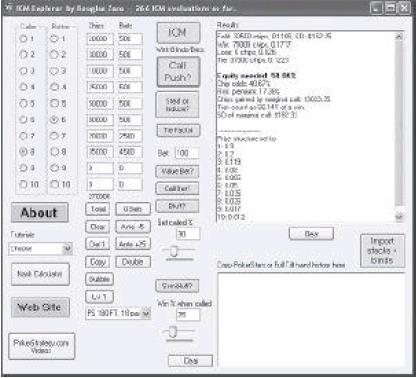
Task: Click the Clear button beside Ante -5
Action: (x=99, y=227)
